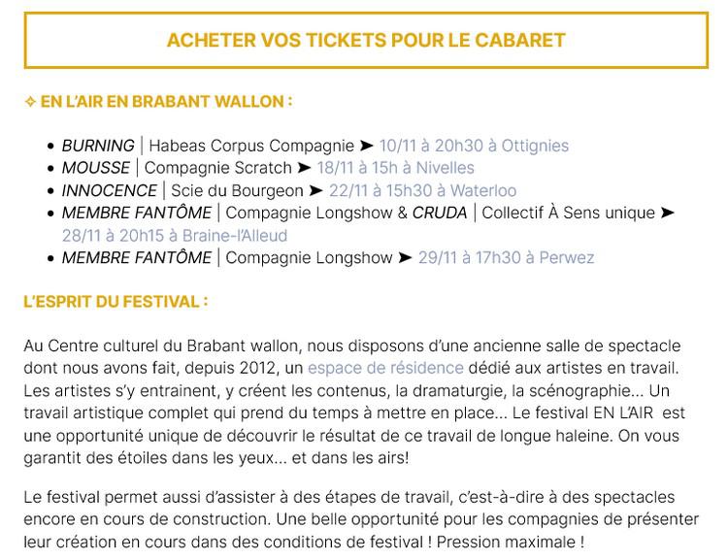The height and width of the screenshot is (560, 728).
Task: Click the L'ESPRIT DU FESTIVAL heading
Action: 116,302
